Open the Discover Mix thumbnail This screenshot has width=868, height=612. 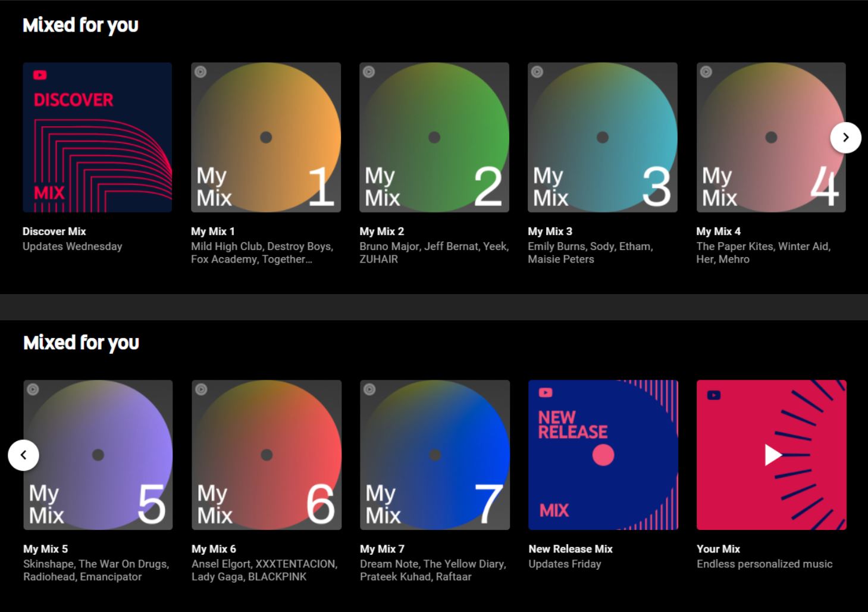pyautogui.click(x=97, y=138)
